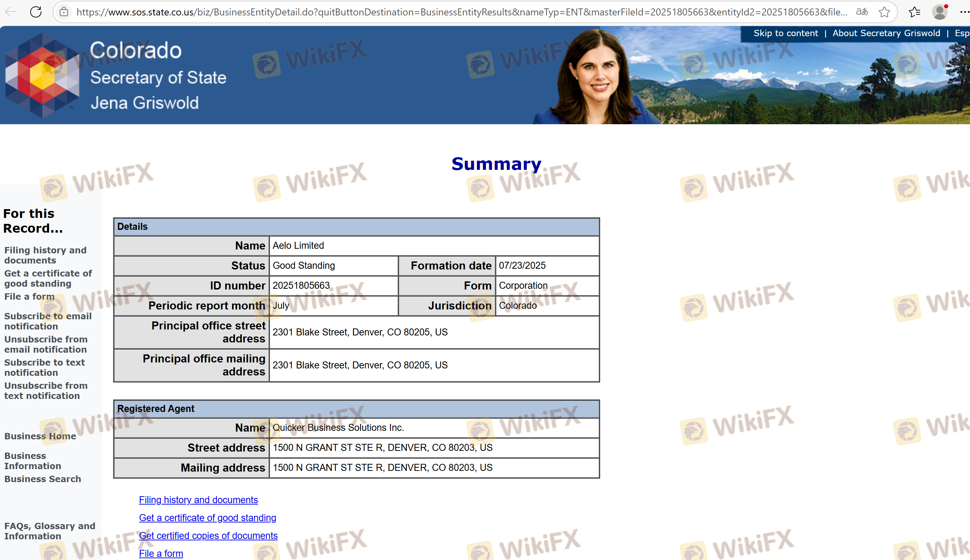The width and height of the screenshot is (970, 560).
Task: Open the browser profile avatar
Action: pos(939,12)
